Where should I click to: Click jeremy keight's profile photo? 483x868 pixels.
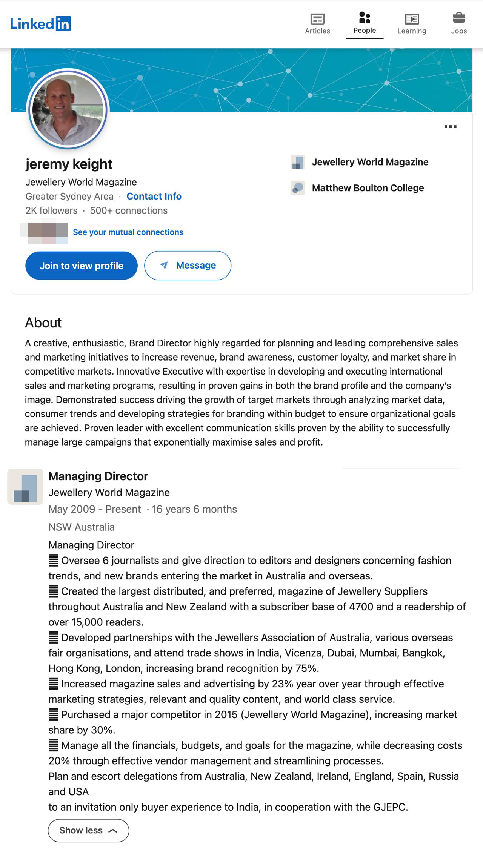[68, 110]
